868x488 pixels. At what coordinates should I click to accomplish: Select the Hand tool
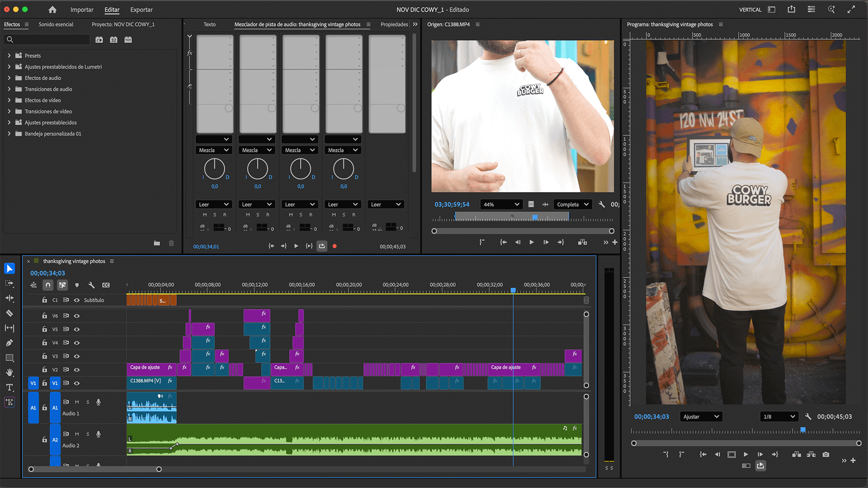[x=9, y=373]
